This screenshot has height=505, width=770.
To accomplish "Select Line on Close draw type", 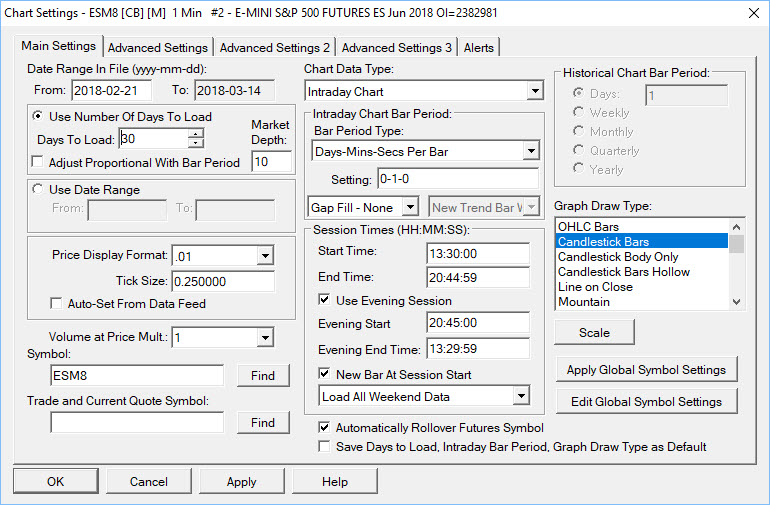I will pos(642,286).
